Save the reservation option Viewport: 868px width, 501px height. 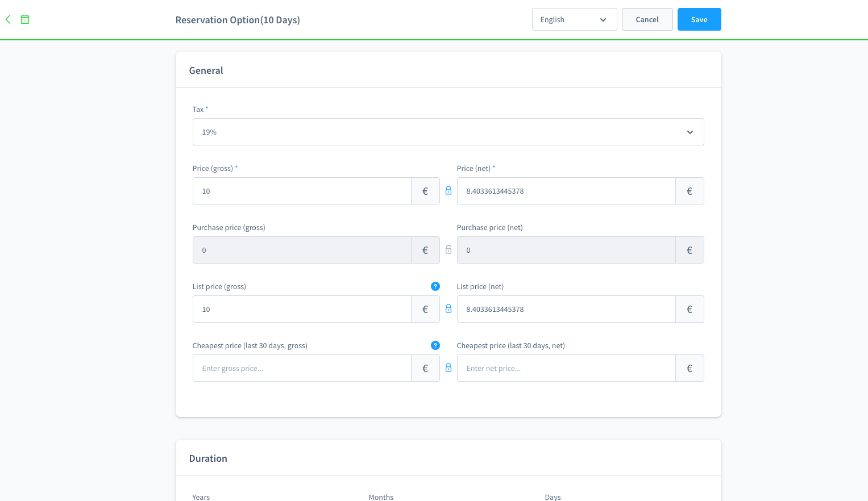[699, 19]
